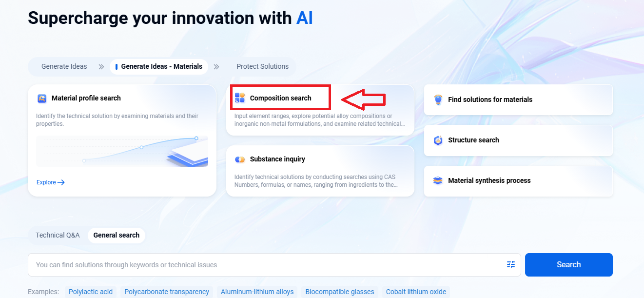Click the Material profile search icon
This screenshot has height=298, width=644.
coord(42,99)
